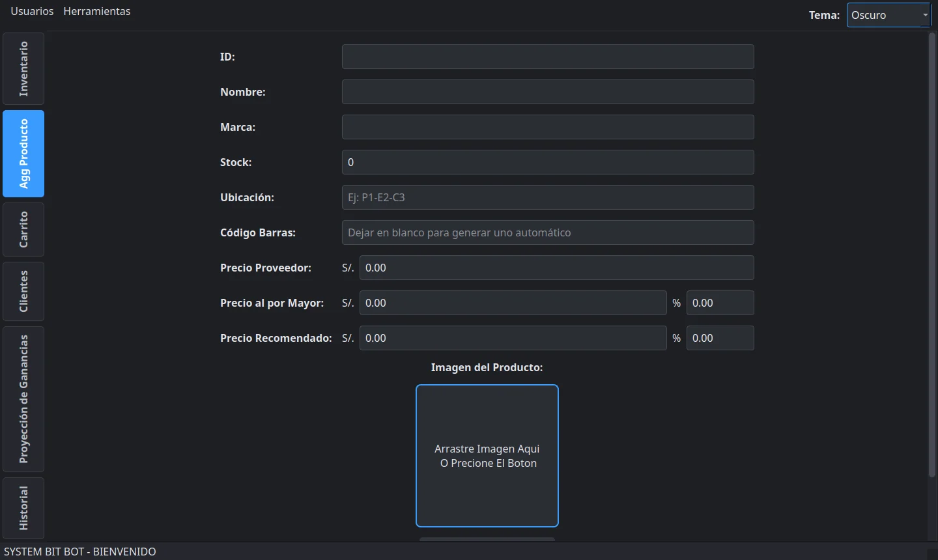This screenshot has width=938, height=560.
Task: Select the Precio Proveedor amount field
Action: pos(557,268)
